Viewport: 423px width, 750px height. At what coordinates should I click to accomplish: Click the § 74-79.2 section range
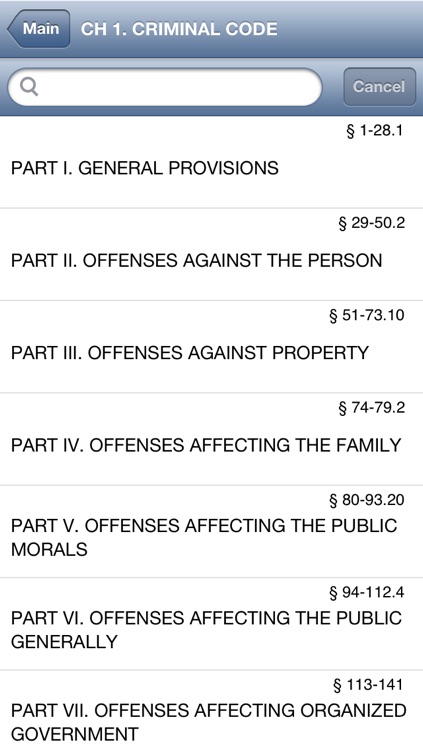coord(371,408)
